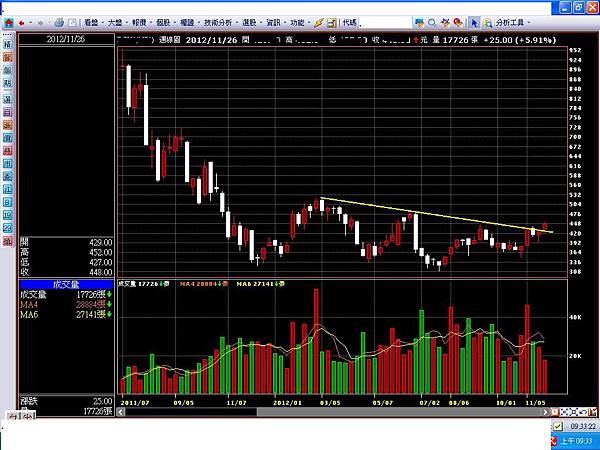Select the 成交量 indicator header
The width and height of the screenshot is (600, 450).
coord(66,284)
